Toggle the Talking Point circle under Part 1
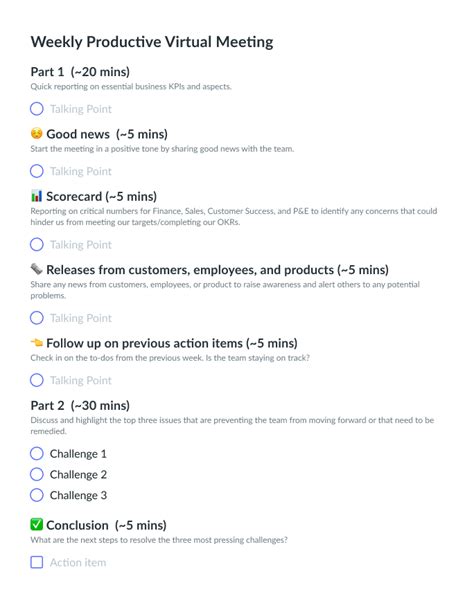 point(37,109)
